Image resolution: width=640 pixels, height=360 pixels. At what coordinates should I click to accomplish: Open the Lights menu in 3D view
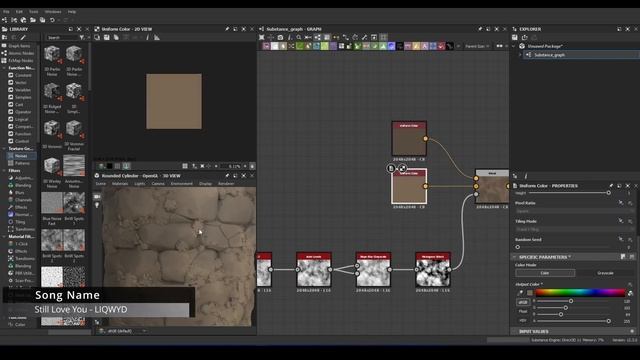click(x=140, y=184)
